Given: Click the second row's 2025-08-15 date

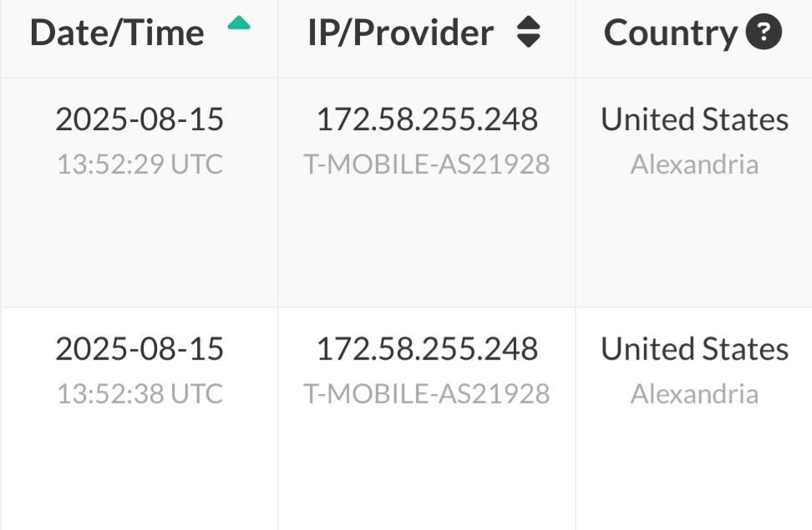Looking at the screenshot, I should coord(140,349).
